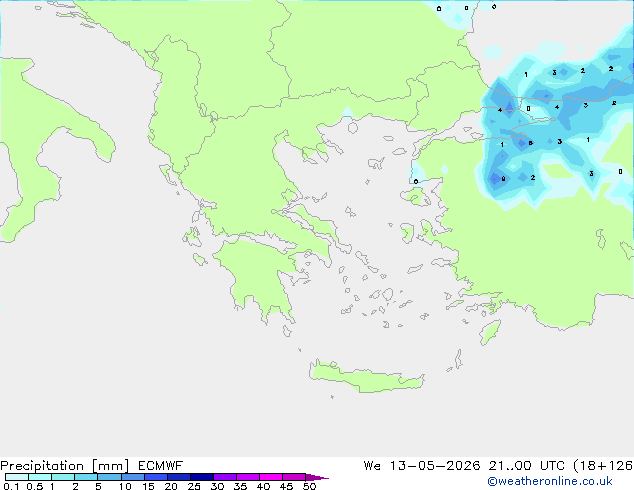The width and height of the screenshot is (634, 490).
Task: Click the 1–2 mm legend color swatch
Action: point(63,477)
